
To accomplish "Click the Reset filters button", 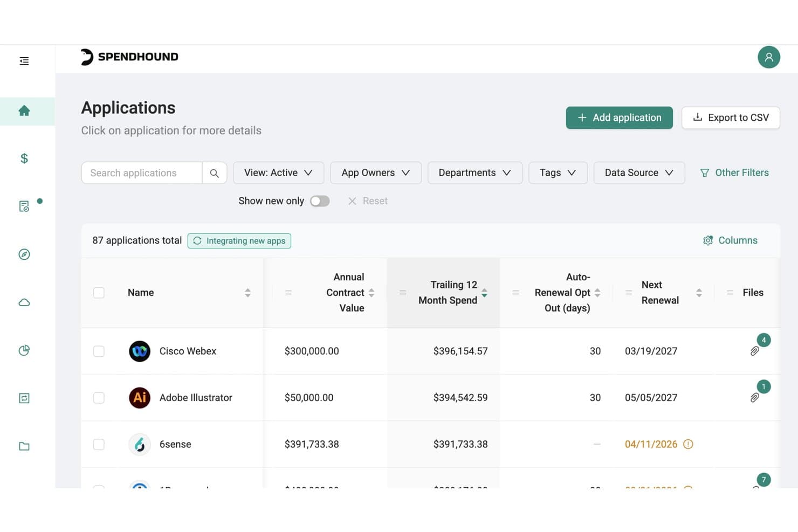I will pyautogui.click(x=368, y=201).
